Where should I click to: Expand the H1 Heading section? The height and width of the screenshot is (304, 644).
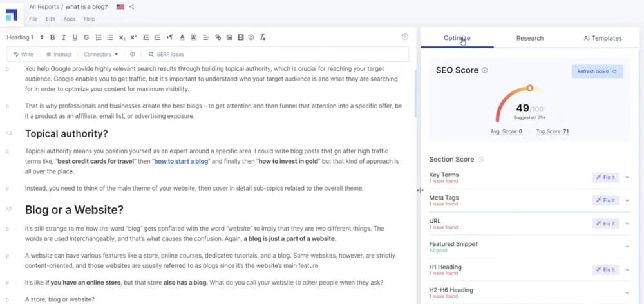click(x=627, y=269)
